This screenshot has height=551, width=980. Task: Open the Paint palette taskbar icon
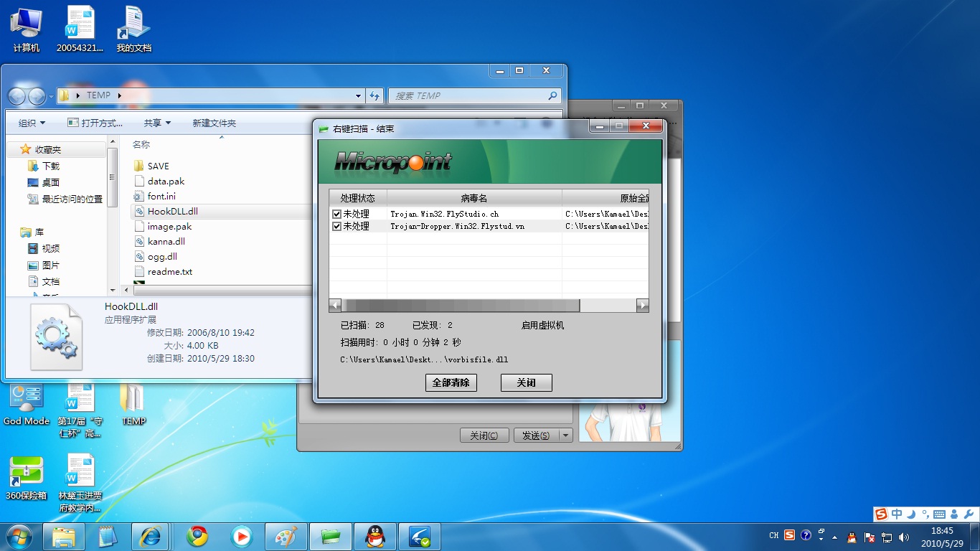(x=286, y=537)
